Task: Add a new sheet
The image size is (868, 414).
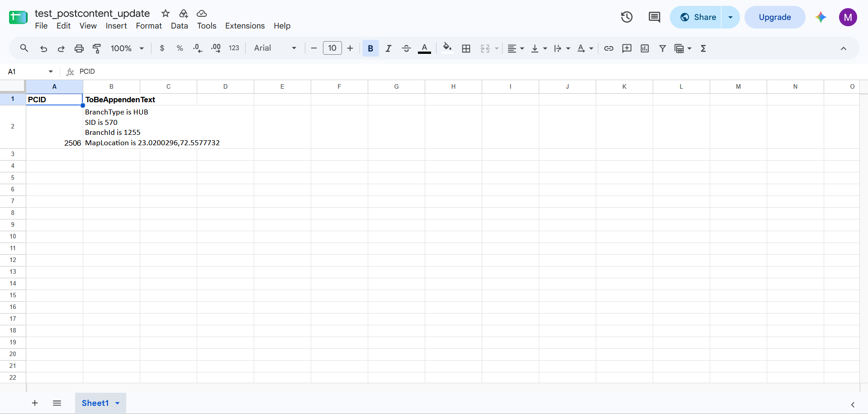Action: pyautogui.click(x=35, y=403)
